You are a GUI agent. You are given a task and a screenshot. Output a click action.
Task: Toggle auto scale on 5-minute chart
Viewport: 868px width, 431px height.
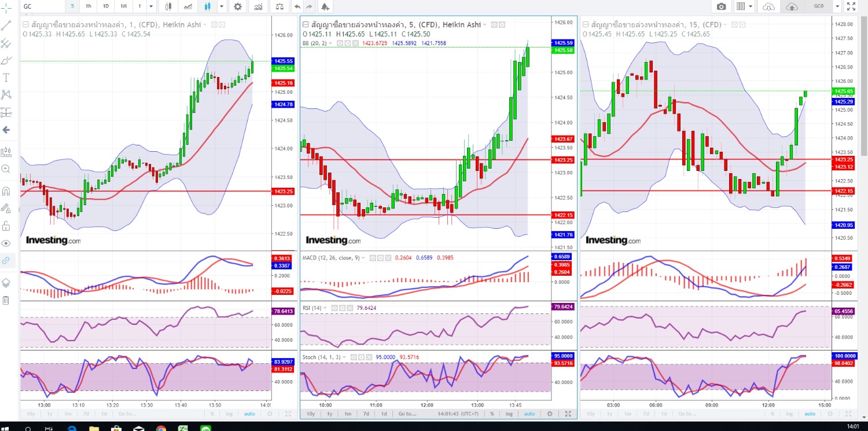click(529, 414)
